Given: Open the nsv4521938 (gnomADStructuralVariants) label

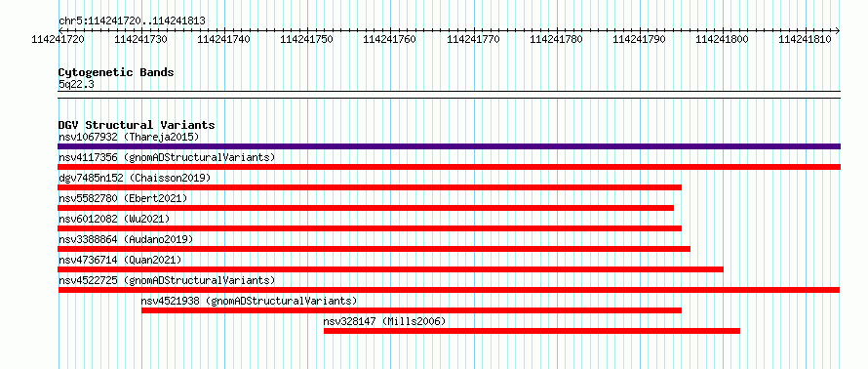Looking at the screenshot, I should pos(249,301).
